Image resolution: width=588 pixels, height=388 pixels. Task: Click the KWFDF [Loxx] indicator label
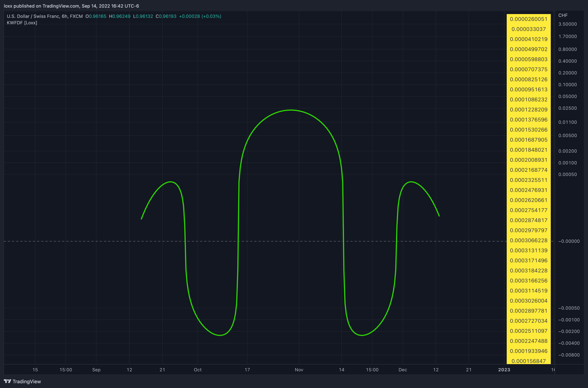pos(22,23)
